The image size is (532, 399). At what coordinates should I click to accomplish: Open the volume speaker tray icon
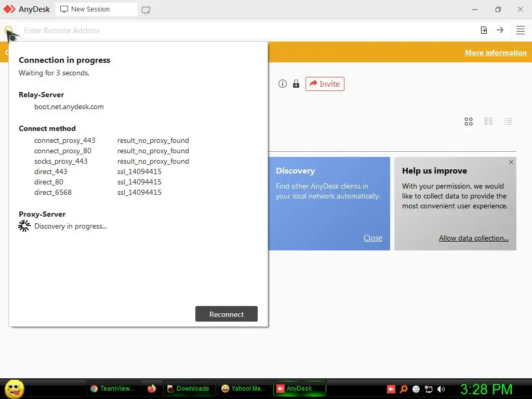point(441,389)
